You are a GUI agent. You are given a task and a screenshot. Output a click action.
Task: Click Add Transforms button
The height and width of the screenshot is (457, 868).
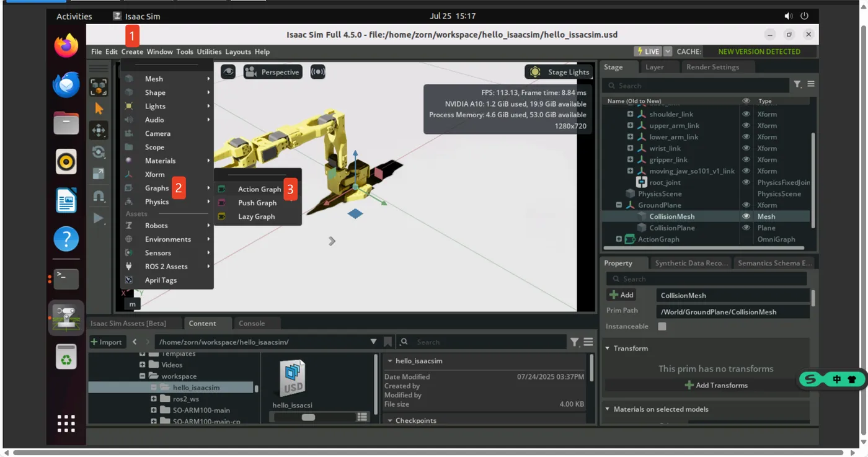pyautogui.click(x=716, y=385)
